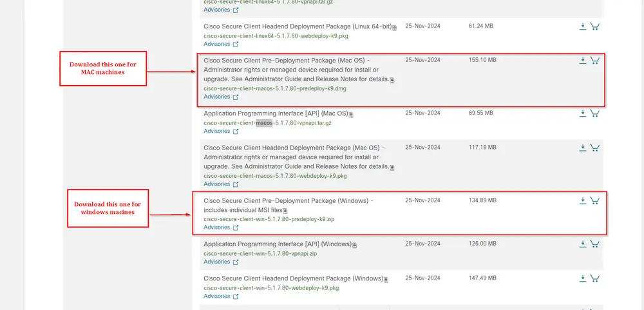
Task: Add Windows Pre-Deployment Package to cart
Action: (x=594, y=200)
